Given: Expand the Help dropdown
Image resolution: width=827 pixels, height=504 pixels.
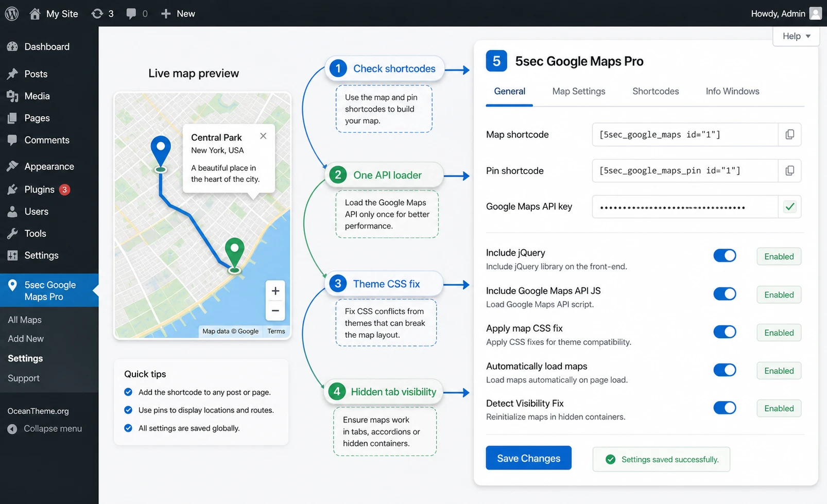Looking at the screenshot, I should (796, 36).
